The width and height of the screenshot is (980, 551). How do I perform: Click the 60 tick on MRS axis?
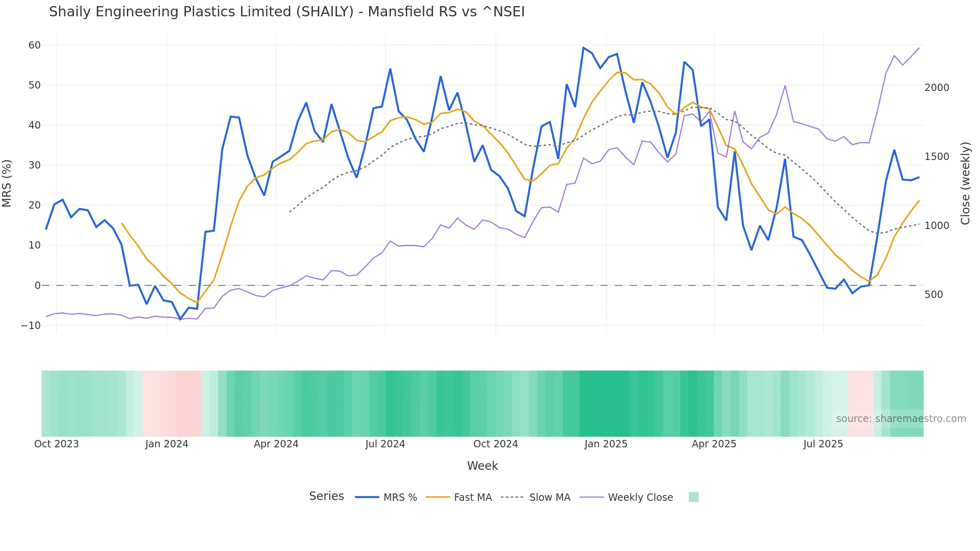tap(35, 45)
